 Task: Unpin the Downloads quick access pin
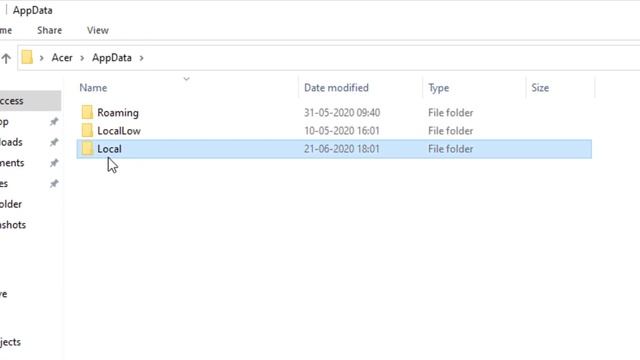coord(54,142)
